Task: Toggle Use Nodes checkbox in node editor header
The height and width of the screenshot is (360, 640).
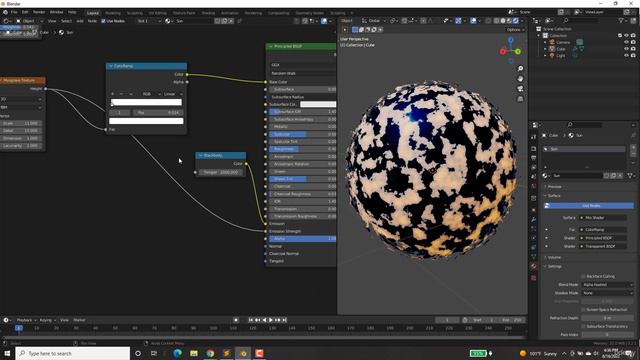Action: (103, 21)
